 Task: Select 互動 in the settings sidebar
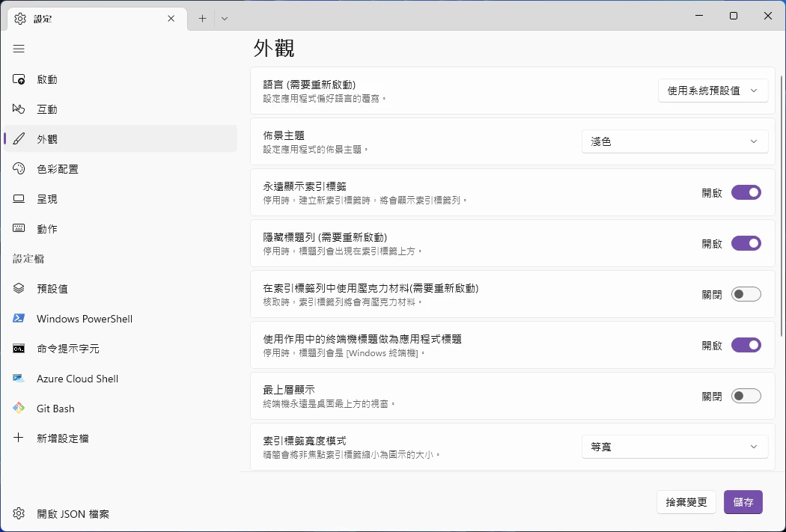pos(47,109)
